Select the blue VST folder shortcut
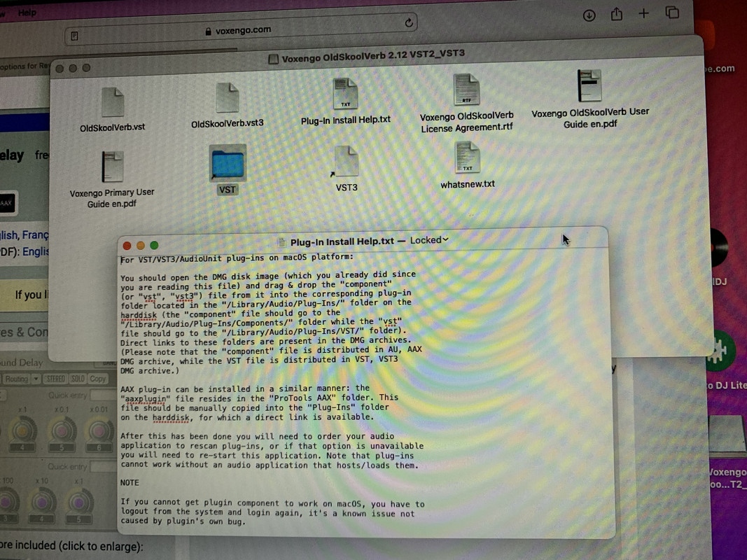The width and height of the screenshot is (747, 560). 228,163
